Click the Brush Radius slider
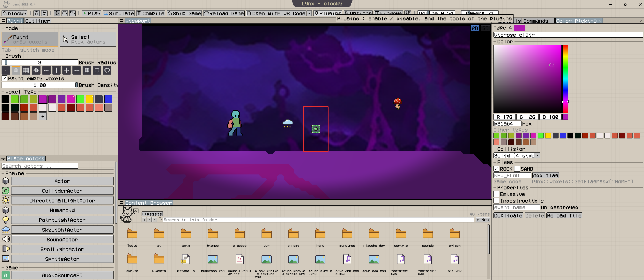This screenshot has width=644, height=280. point(40,62)
